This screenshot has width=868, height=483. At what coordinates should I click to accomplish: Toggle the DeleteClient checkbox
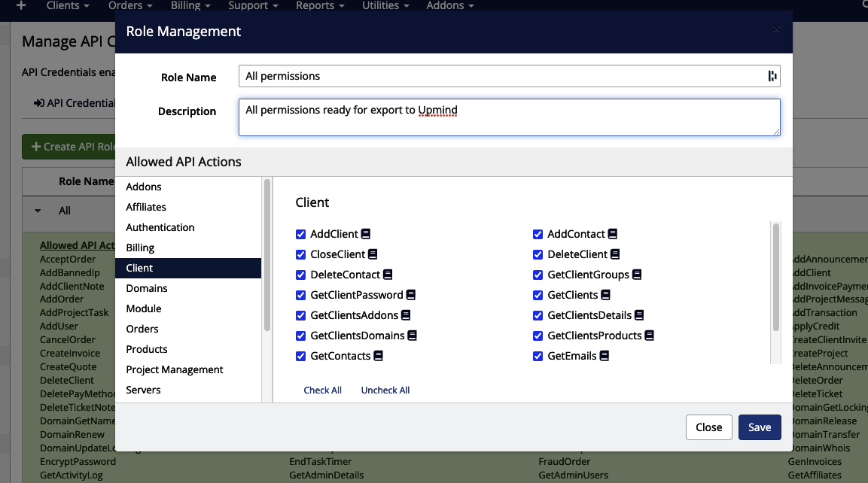538,254
